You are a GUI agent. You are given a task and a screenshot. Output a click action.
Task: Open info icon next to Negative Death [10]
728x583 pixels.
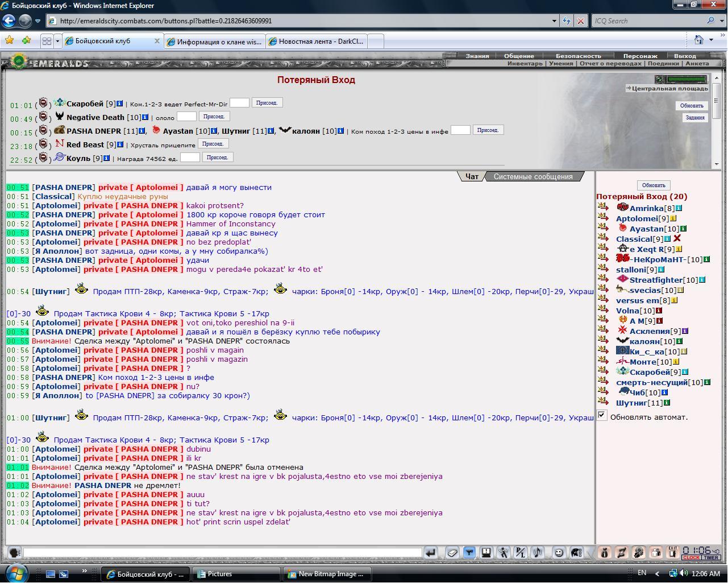(145, 117)
